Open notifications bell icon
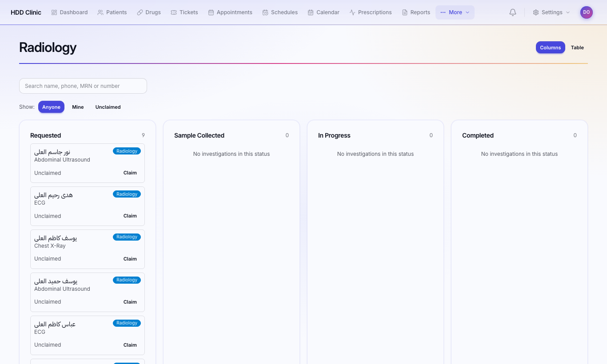607x364 pixels. pyautogui.click(x=513, y=12)
